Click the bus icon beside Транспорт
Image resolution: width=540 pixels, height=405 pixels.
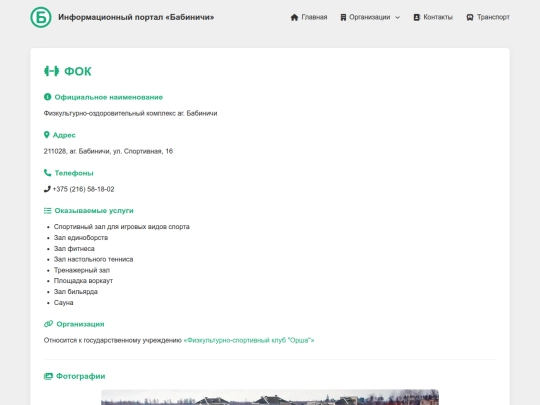click(470, 17)
